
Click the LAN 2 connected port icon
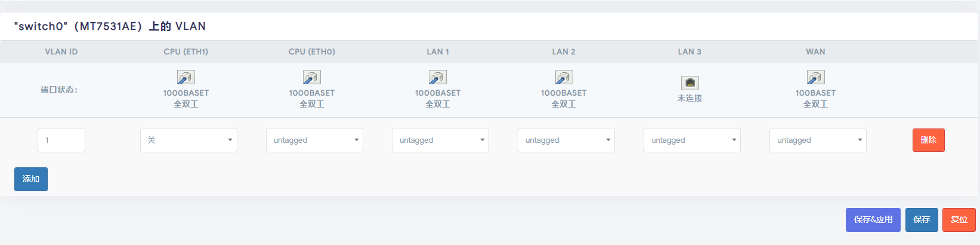564,77
